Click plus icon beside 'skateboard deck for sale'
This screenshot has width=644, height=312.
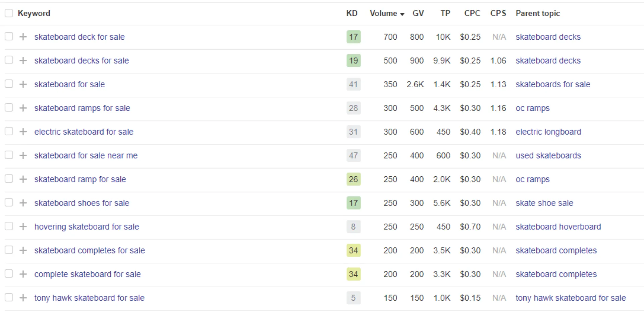click(23, 37)
